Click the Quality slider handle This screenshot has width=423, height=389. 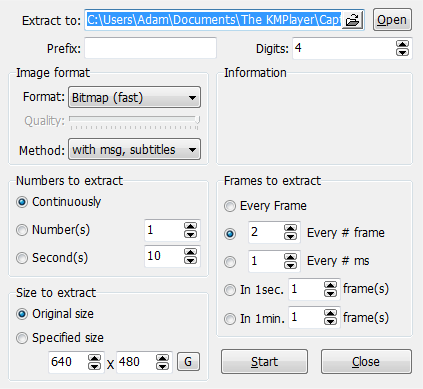pos(197,120)
